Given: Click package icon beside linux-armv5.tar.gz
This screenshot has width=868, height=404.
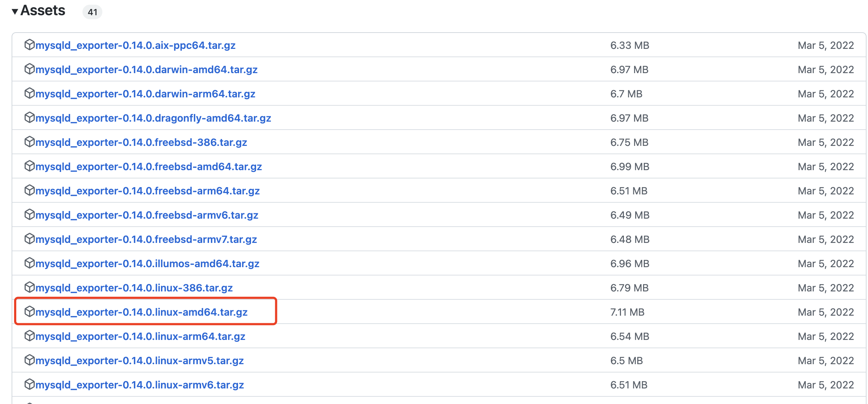Looking at the screenshot, I should (x=29, y=360).
